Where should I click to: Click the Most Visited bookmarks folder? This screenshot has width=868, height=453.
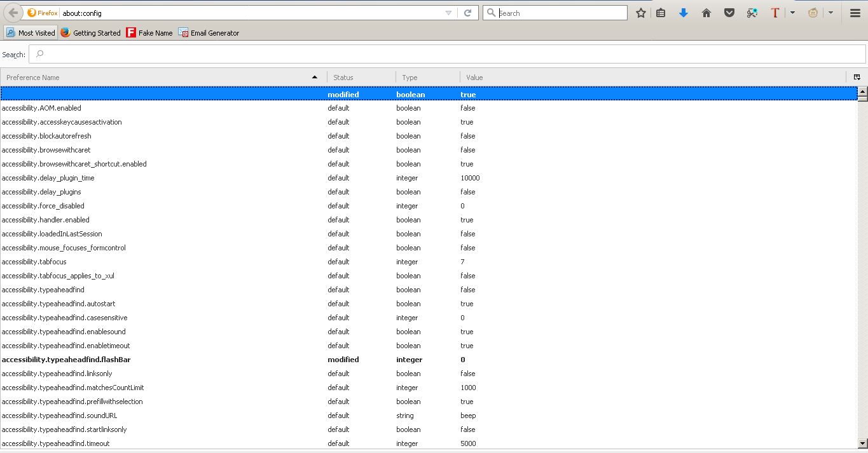pyautogui.click(x=31, y=32)
